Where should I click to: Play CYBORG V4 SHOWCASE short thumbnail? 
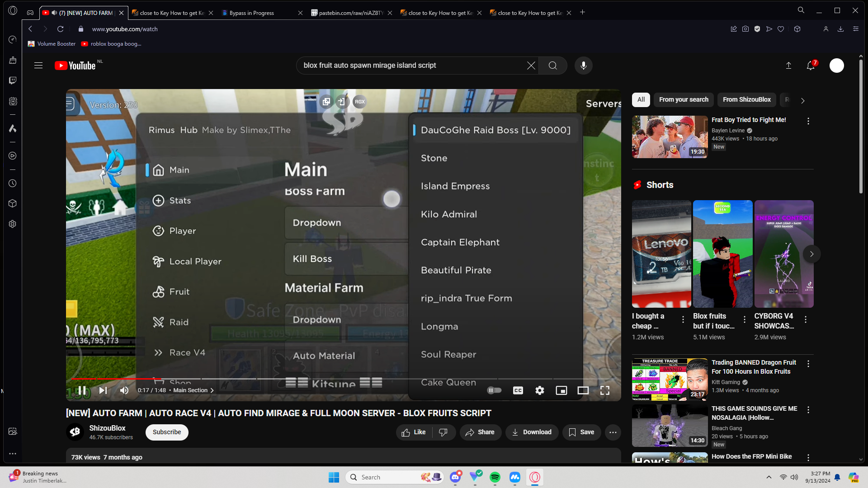(784, 254)
